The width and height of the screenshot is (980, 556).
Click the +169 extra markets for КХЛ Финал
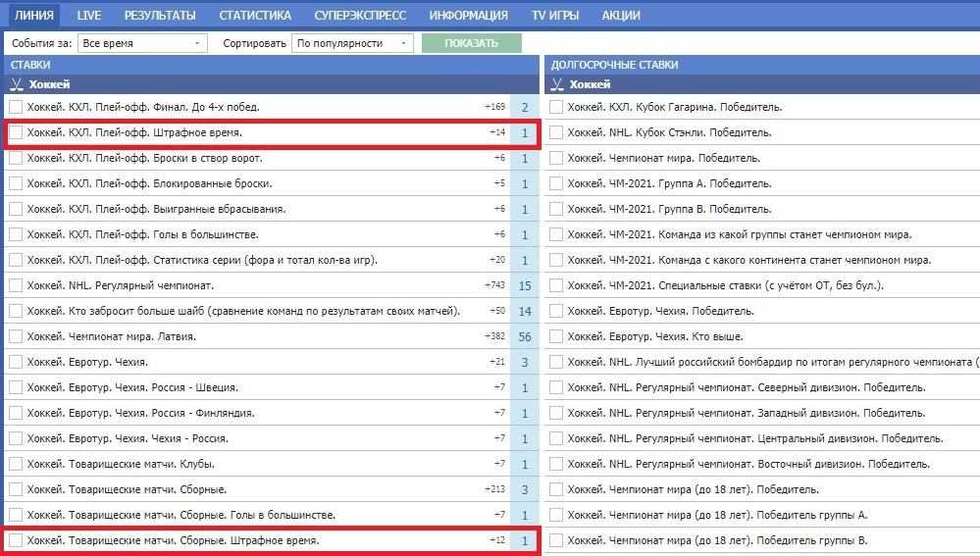coord(494,107)
